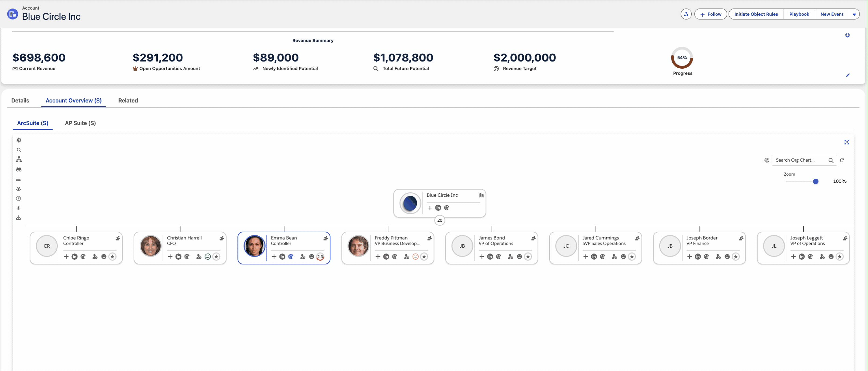Open the list view icon in left toolbar

coord(19,179)
